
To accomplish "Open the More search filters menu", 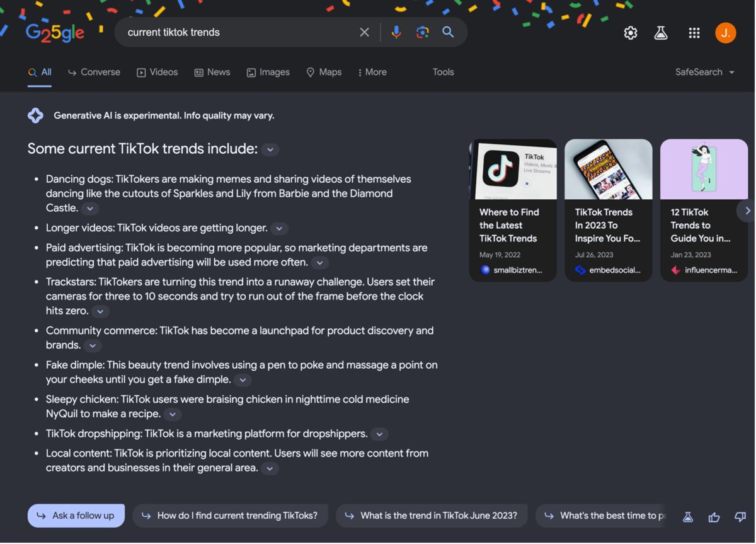I will click(x=372, y=72).
